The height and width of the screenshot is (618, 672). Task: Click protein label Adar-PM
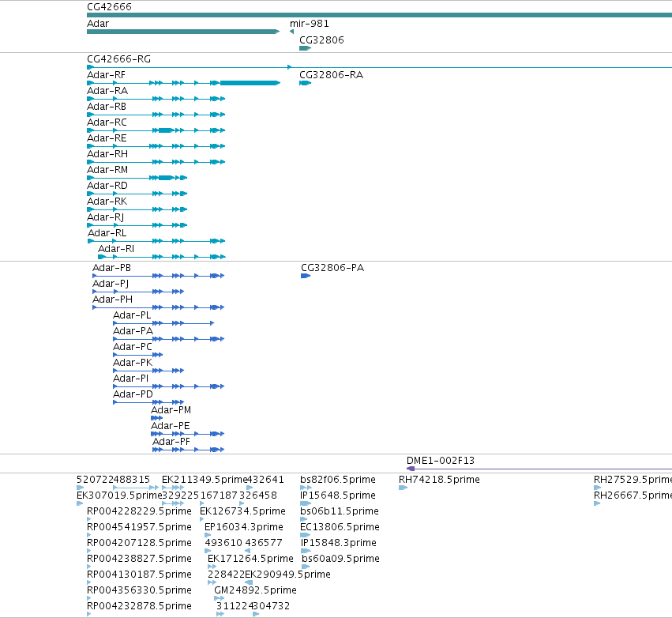pos(171,410)
